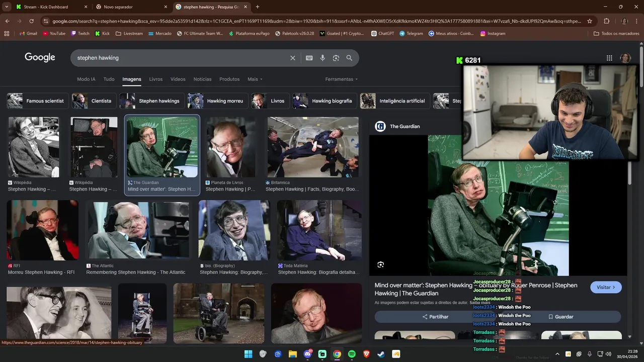Open the Chrome three-dot menu
This screenshot has width=644, height=362.
tap(636, 21)
